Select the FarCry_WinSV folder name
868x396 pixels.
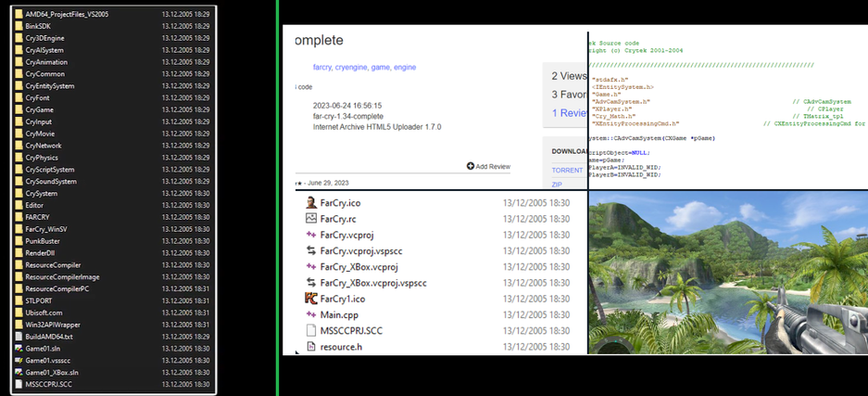46,229
